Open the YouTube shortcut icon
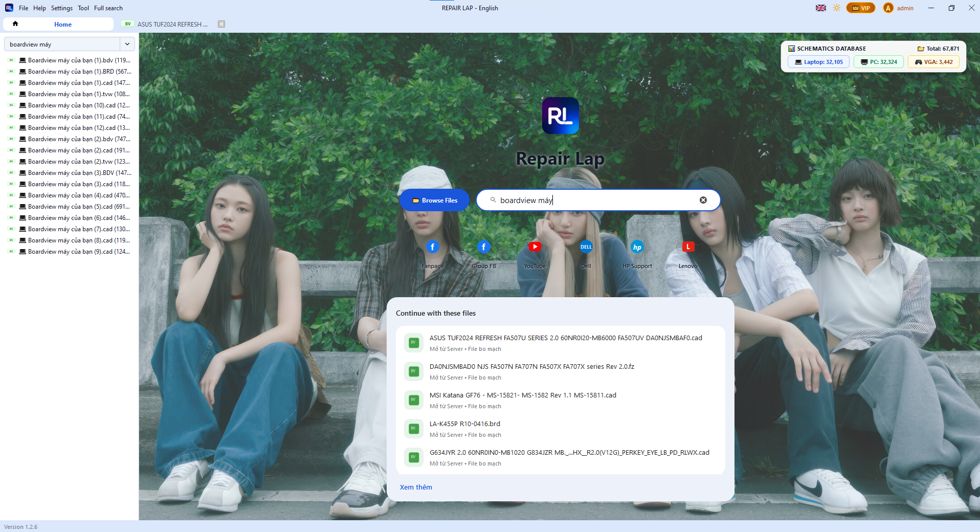 [535, 247]
